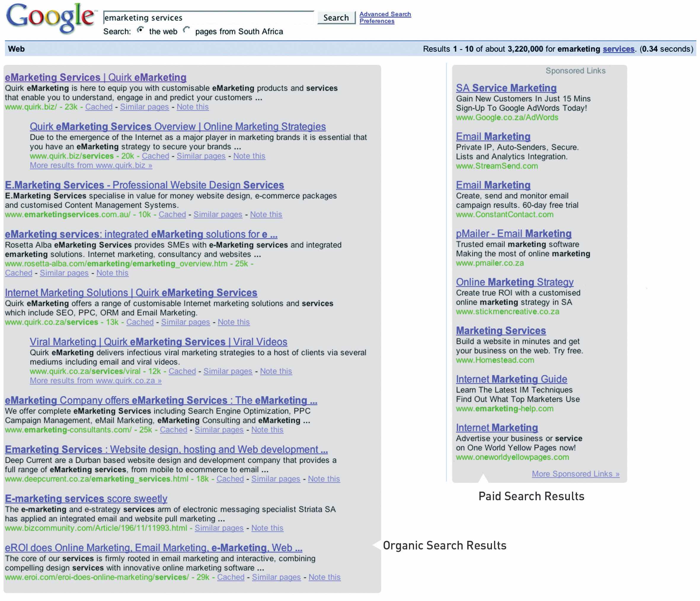Select the Web tab label
The width and height of the screenshot is (700, 601).
coord(16,49)
